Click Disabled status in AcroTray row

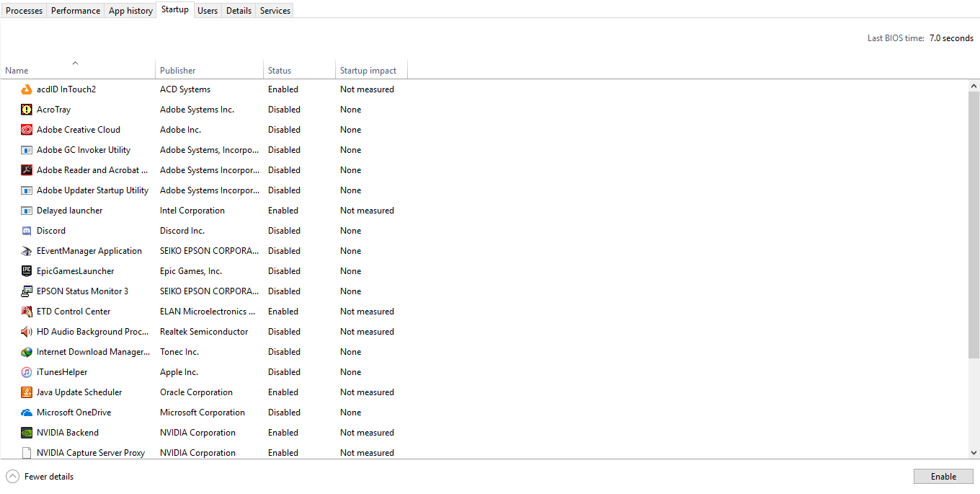tap(284, 110)
